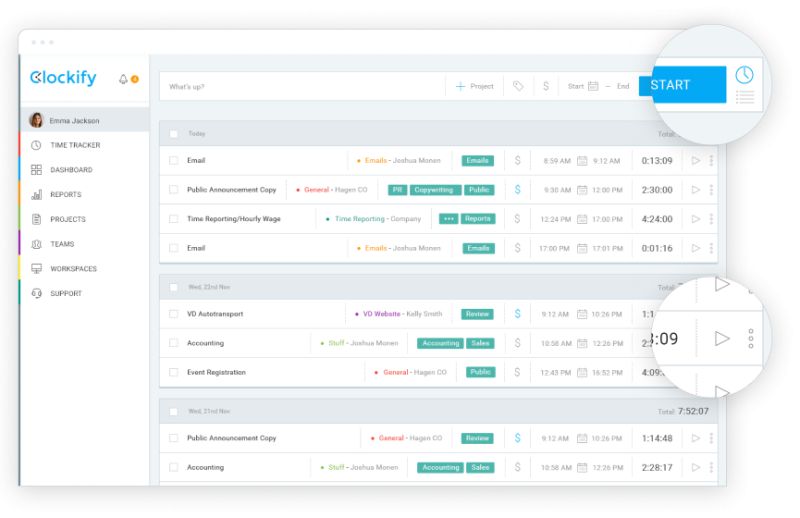Image resolution: width=800 pixels, height=518 pixels.
Task: Open more options for Time Reporting 4:24:00
Action: [x=711, y=218]
